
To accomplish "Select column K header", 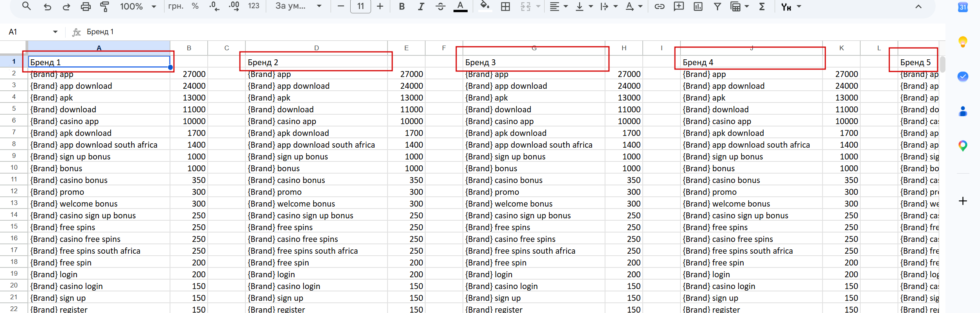I will pos(841,48).
